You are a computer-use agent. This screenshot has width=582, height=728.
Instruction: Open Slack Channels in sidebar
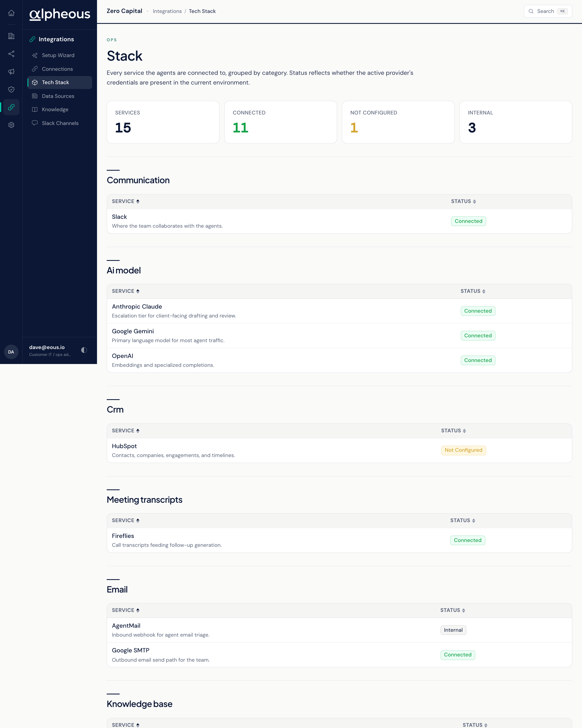point(60,123)
